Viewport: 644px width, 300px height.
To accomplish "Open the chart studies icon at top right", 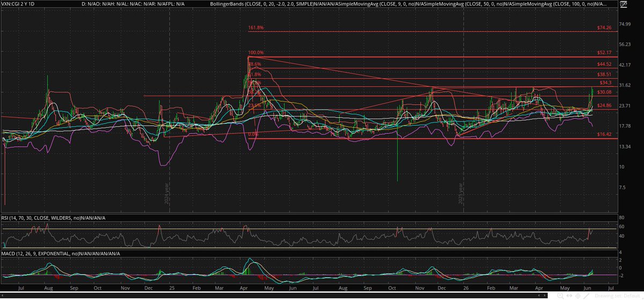I will (624, 4).
